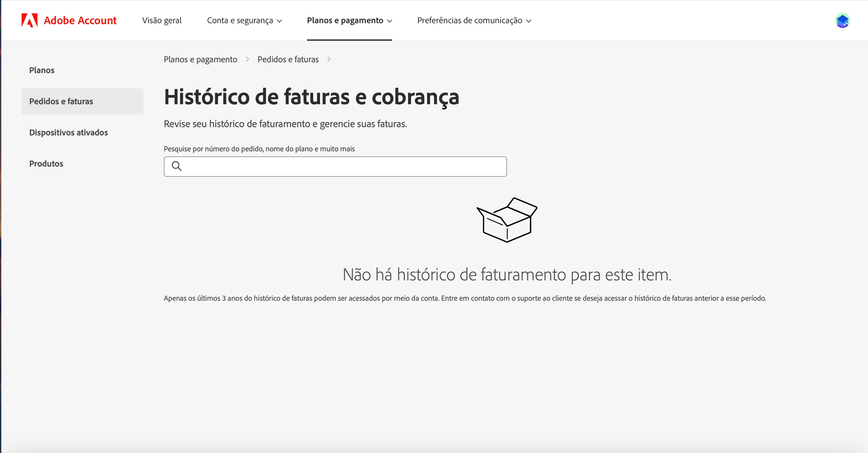Click the chevron after Pedidos e faturas breadcrumb
The height and width of the screenshot is (453, 868).
(329, 59)
